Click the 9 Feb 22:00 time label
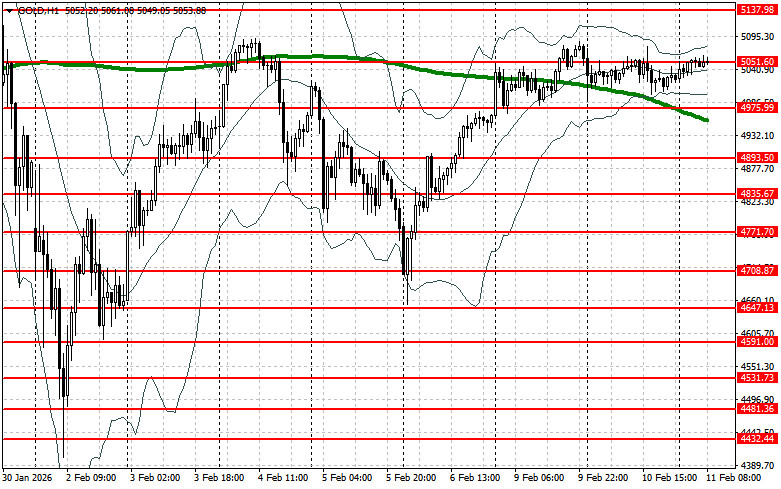 603,478
